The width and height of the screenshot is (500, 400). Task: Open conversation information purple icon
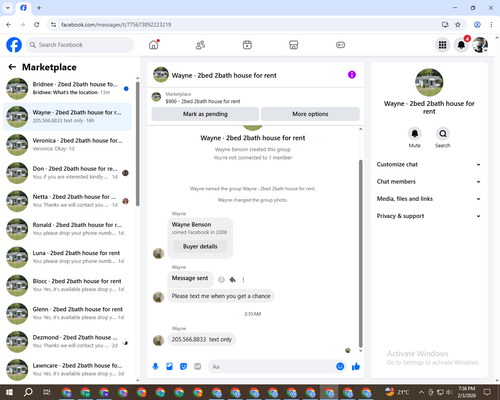click(352, 75)
